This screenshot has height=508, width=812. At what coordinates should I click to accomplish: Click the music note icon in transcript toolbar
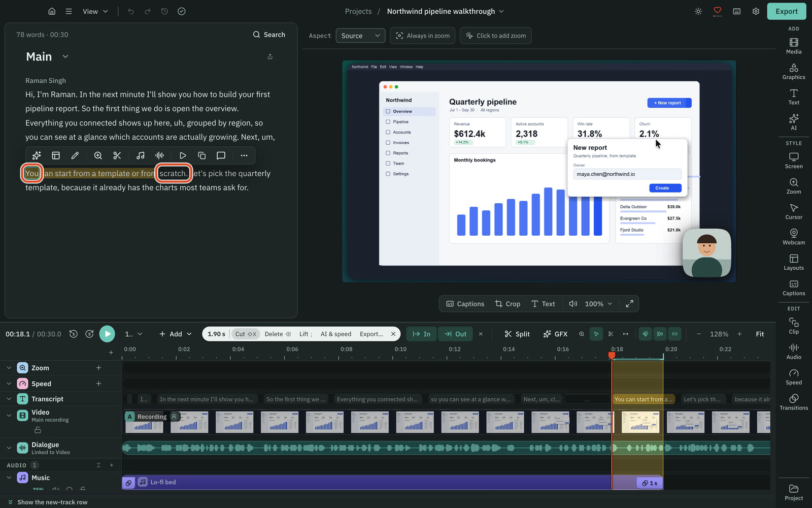[141, 155]
